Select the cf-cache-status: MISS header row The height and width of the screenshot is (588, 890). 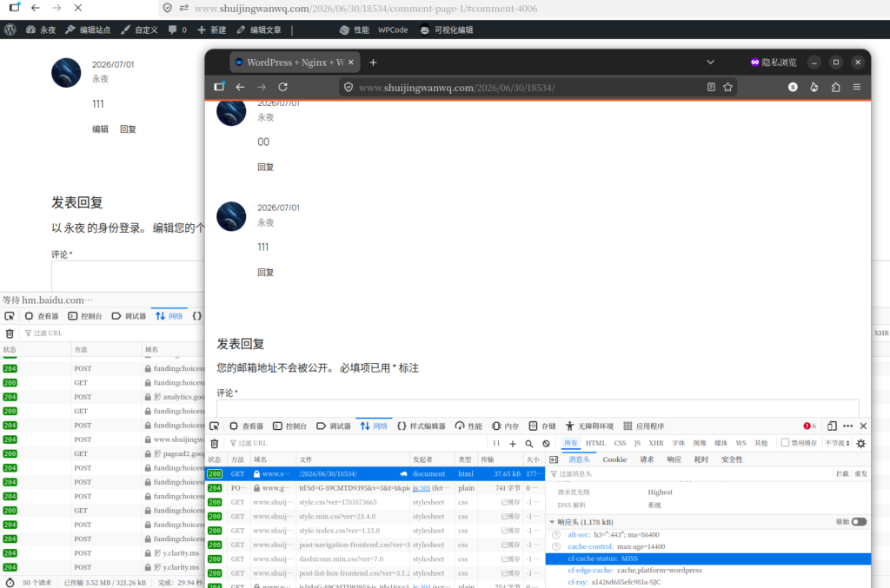coord(707,558)
